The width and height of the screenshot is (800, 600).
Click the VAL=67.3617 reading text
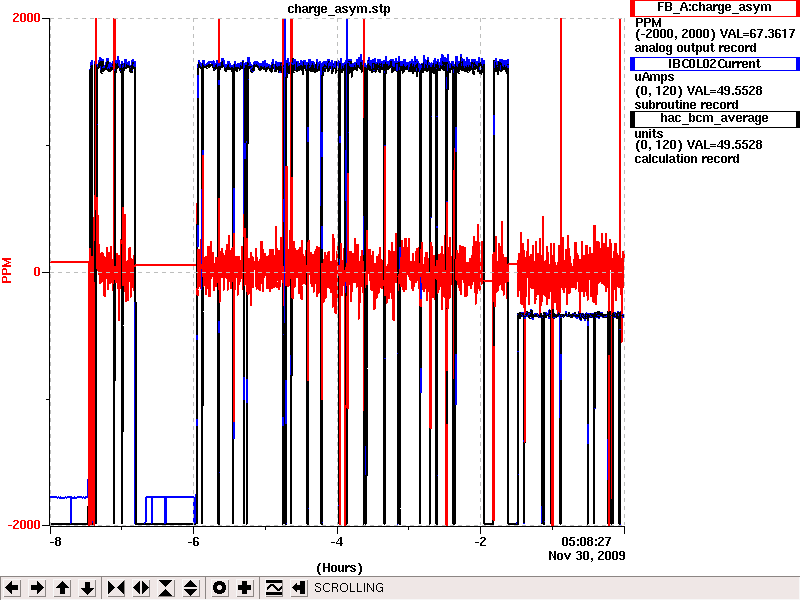pos(757,34)
